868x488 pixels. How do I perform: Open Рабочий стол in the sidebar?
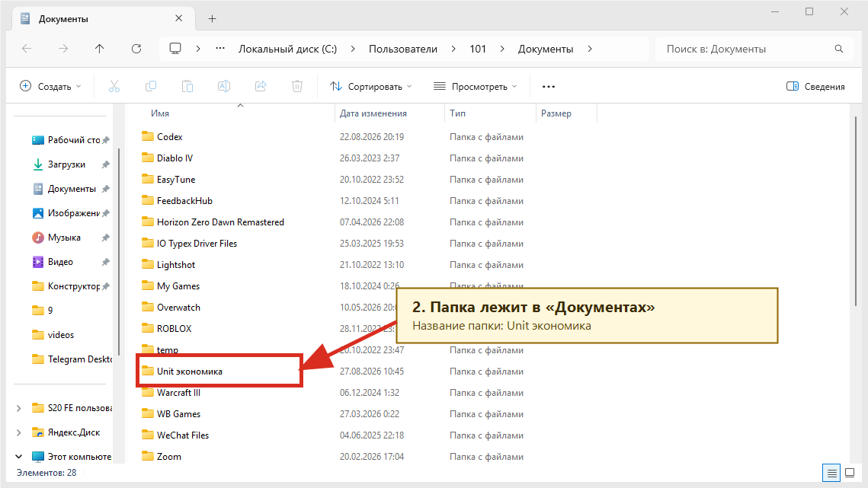point(66,140)
